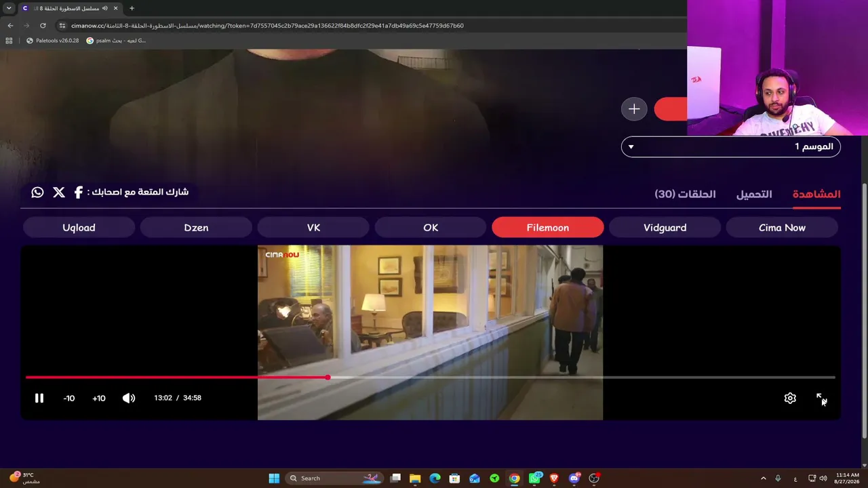
Task: Open Task View on the taskbar
Action: click(x=395, y=479)
